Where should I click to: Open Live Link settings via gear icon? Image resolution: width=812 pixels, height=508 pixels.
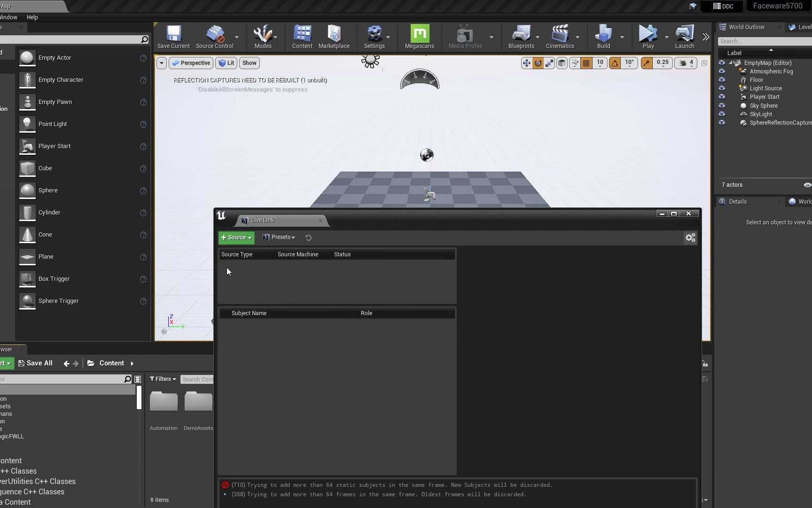[690, 238]
